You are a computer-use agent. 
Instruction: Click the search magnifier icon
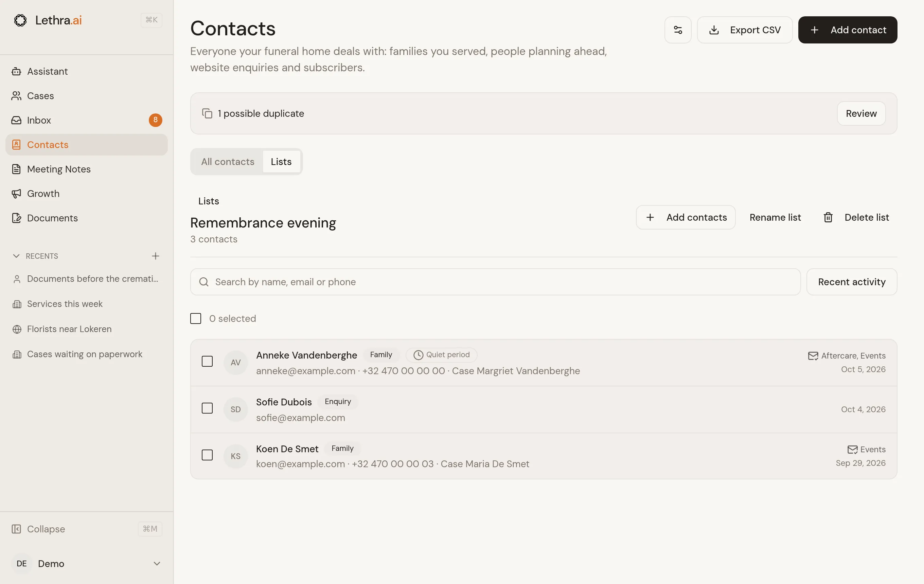(204, 282)
